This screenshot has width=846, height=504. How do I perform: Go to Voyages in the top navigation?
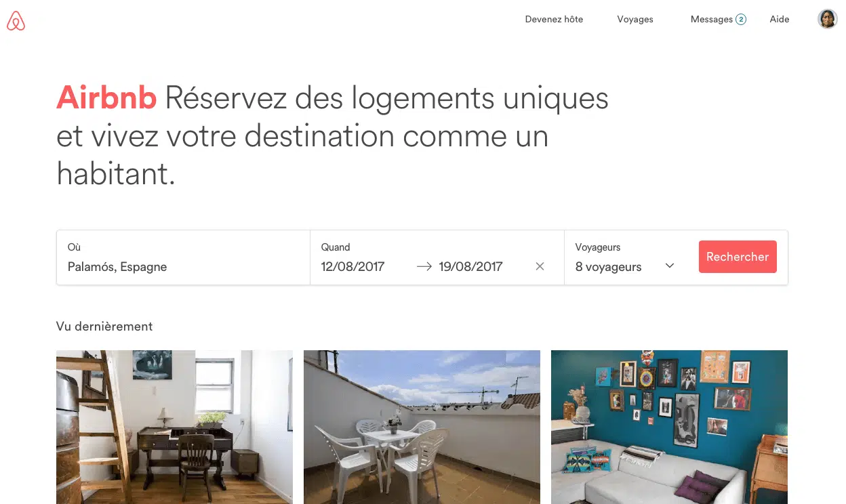(635, 19)
